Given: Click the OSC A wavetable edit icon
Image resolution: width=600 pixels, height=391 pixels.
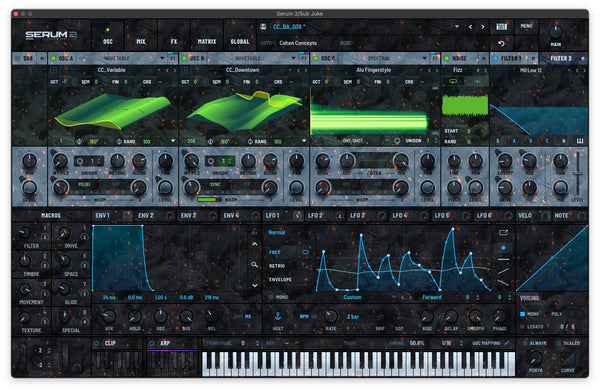Looking at the screenshot, I should (x=54, y=70).
